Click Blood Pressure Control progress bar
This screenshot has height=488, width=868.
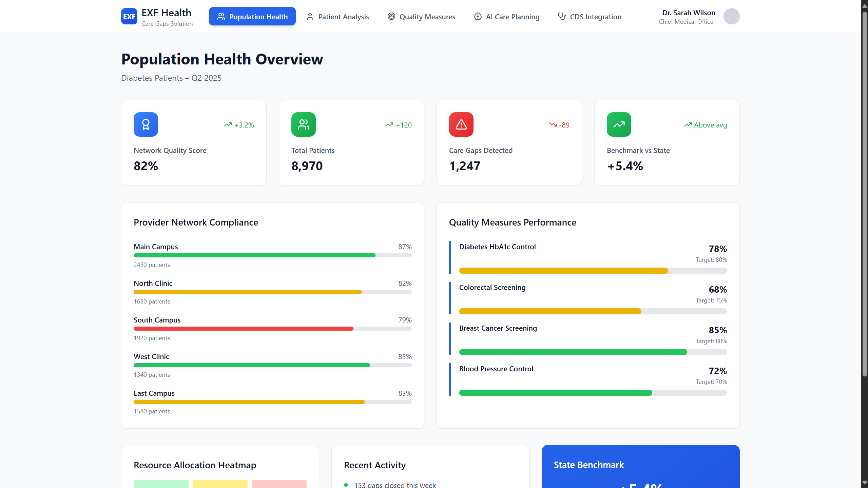point(593,393)
